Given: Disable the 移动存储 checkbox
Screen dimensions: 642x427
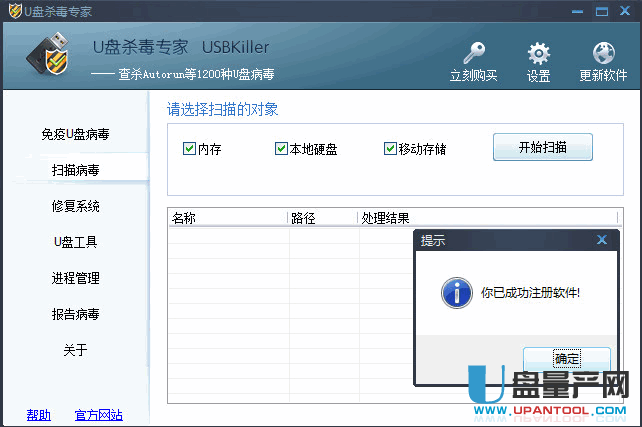Looking at the screenshot, I should point(390,149).
